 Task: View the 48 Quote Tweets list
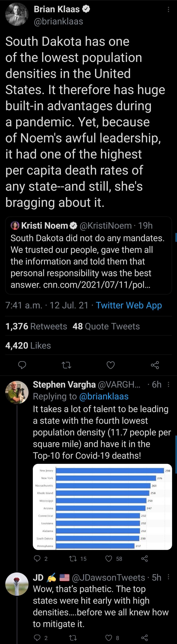coord(106,326)
